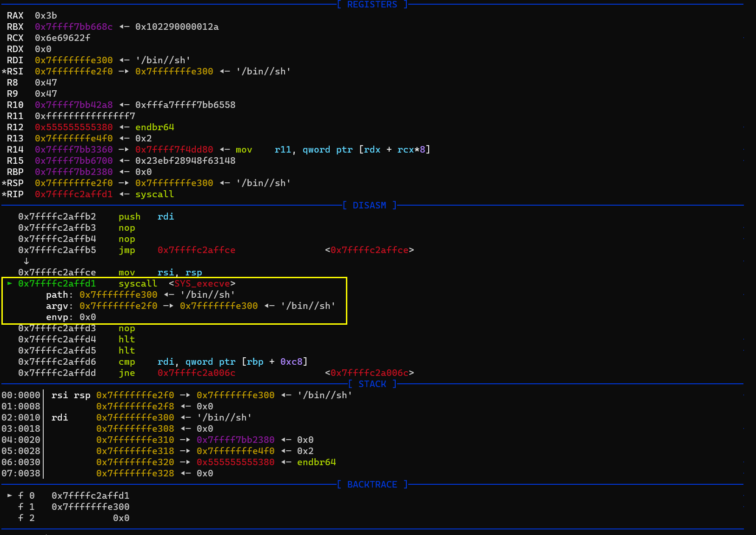The height and width of the screenshot is (535, 756).
Task: Click the SYS_execve syscall label
Action: [x=202, y=283]
